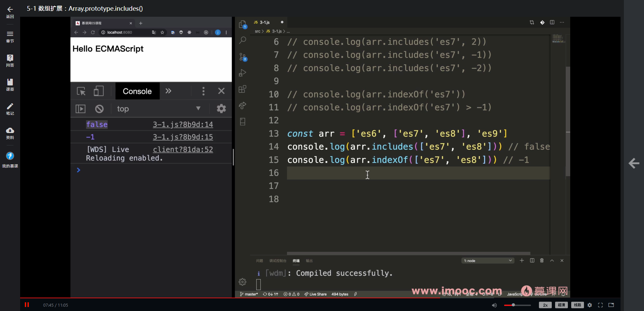Open VS Code Source Control icon
This screenshot has height=311, width=644.
243,57
